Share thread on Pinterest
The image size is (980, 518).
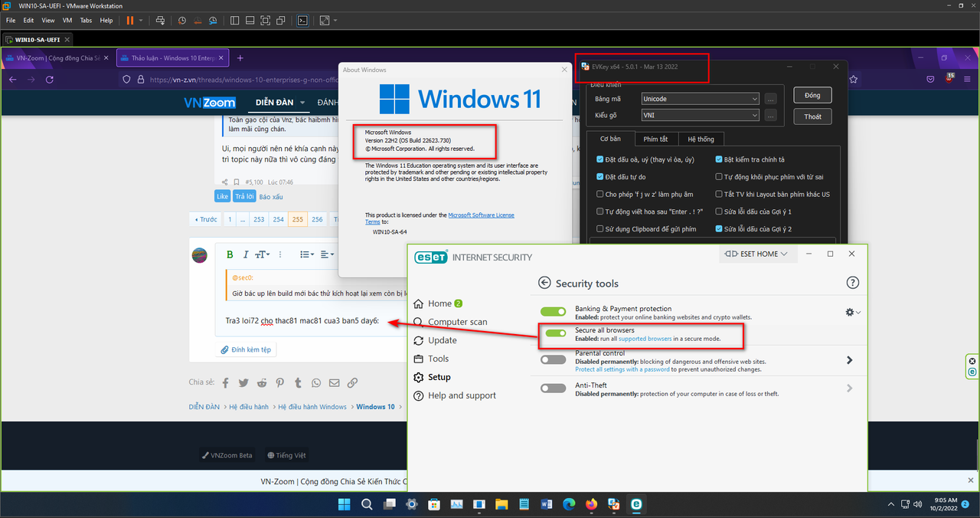click(x=279, y=383)
